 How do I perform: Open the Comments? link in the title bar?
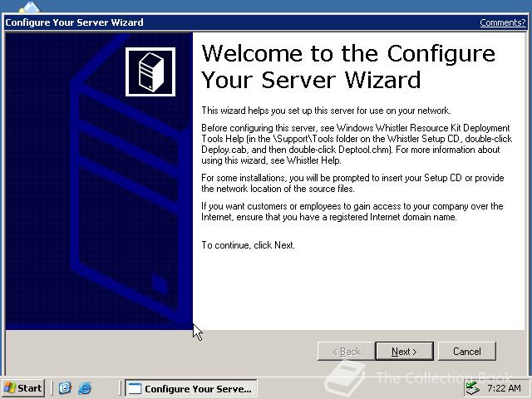[502, 22]
